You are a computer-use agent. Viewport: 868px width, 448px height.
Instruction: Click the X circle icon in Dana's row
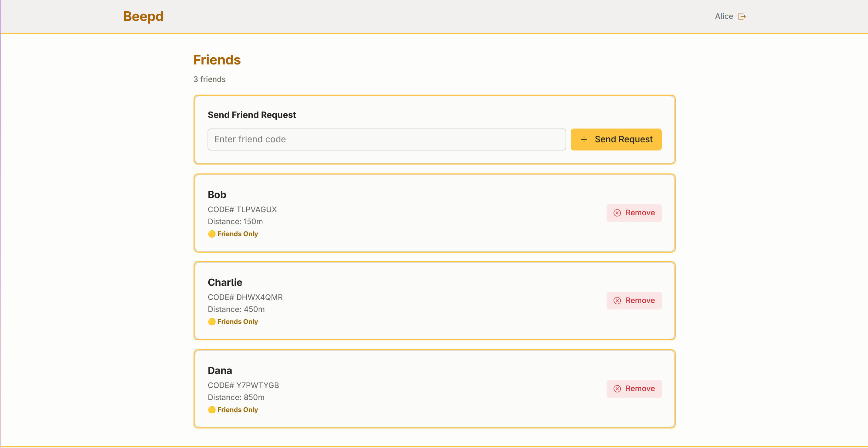pos(617,389)
